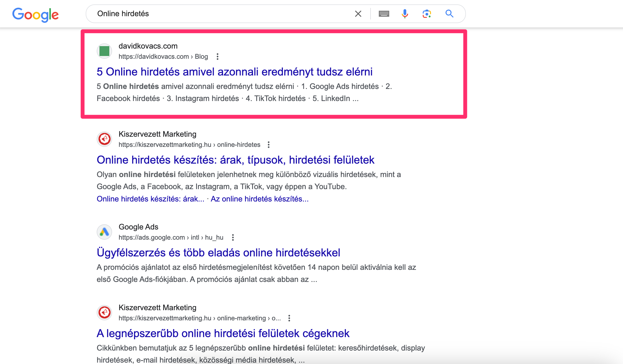Click the davidkovacs.com favicon

(104, 51)
